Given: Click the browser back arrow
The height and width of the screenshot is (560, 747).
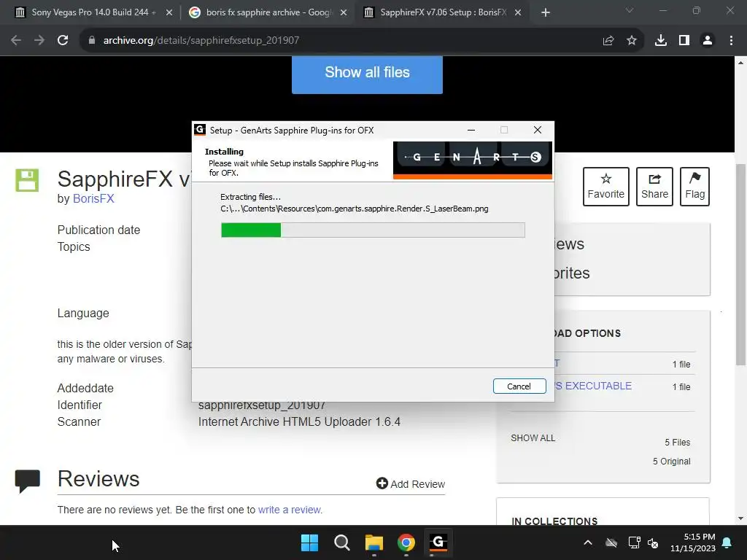Looking at the screenshot, I should (16, 41).
